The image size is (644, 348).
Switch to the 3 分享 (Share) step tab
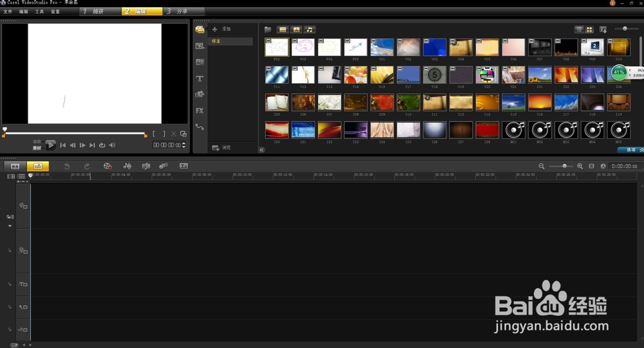click(x=184, y=12)
